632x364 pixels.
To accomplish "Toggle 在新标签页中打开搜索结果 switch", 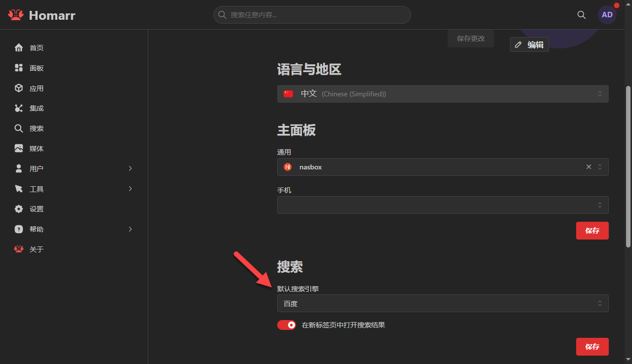I will pos(287,325).
